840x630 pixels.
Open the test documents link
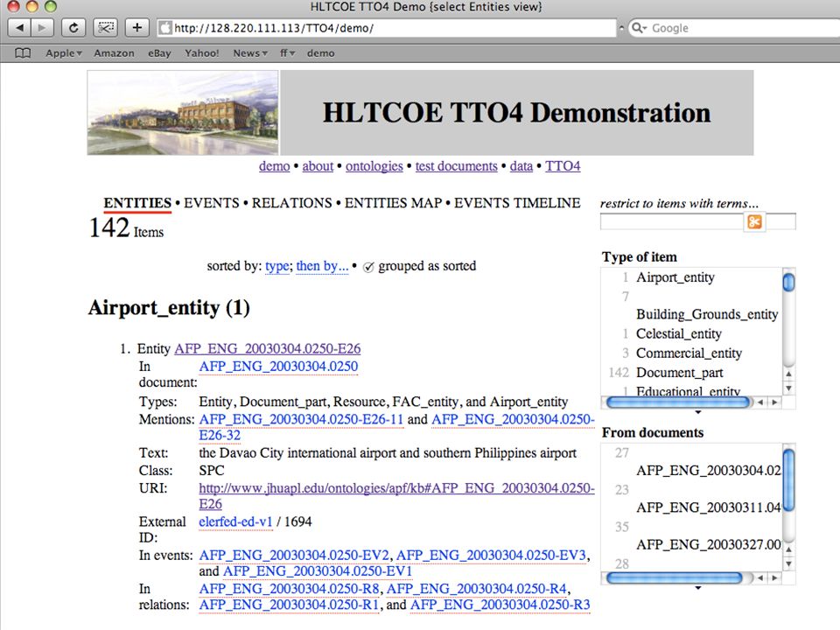(457, 166)
